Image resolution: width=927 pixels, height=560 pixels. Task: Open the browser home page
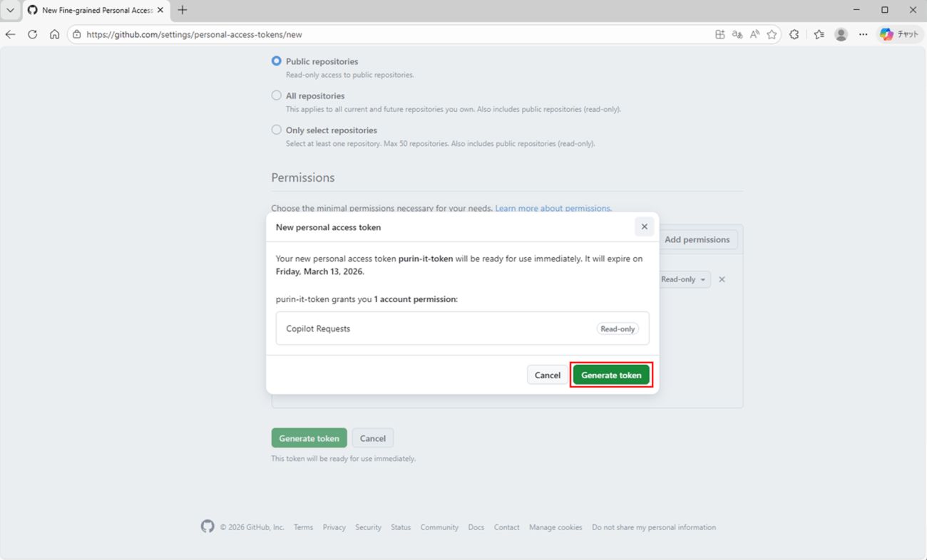pos(55,33)
